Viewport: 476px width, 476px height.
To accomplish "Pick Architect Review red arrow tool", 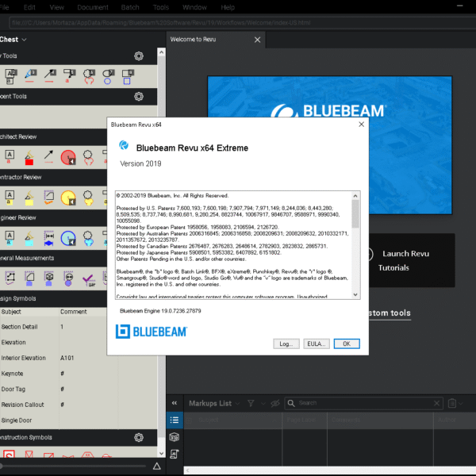I will coord(48,157).
